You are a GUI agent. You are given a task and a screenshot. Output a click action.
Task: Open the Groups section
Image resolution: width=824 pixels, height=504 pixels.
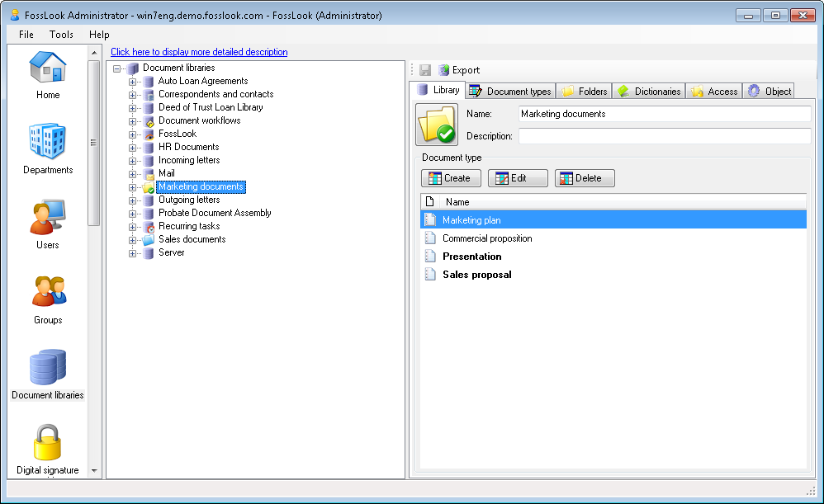[x=48, y=299]
